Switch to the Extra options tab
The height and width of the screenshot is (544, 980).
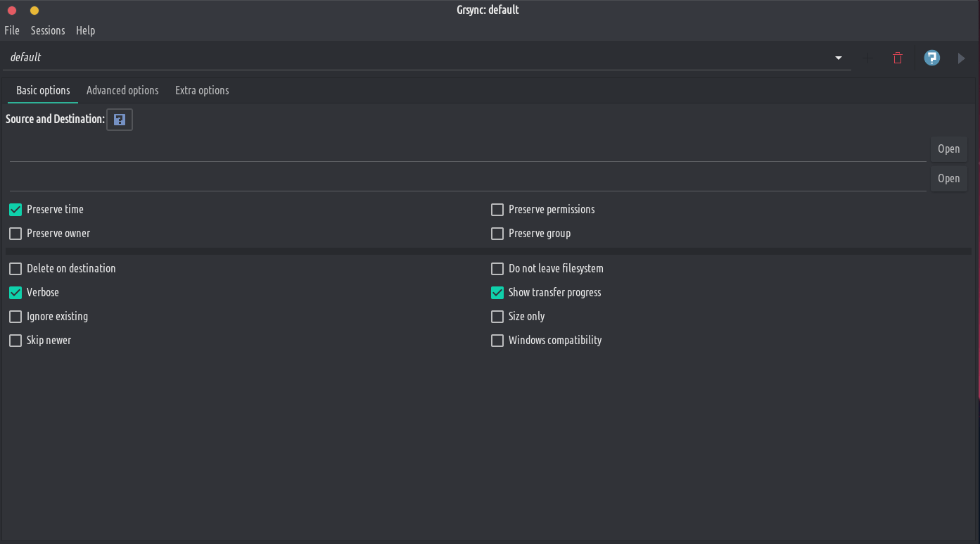(x=202, y=90)
